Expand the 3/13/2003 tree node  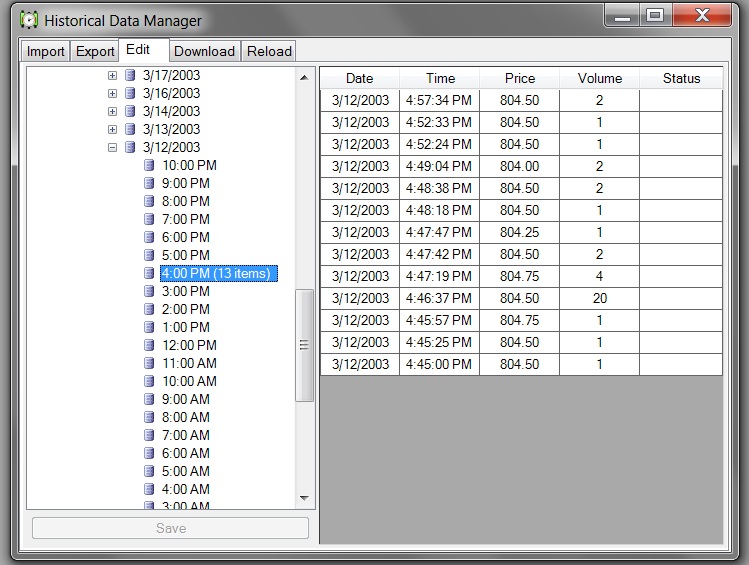pos(112,129)
